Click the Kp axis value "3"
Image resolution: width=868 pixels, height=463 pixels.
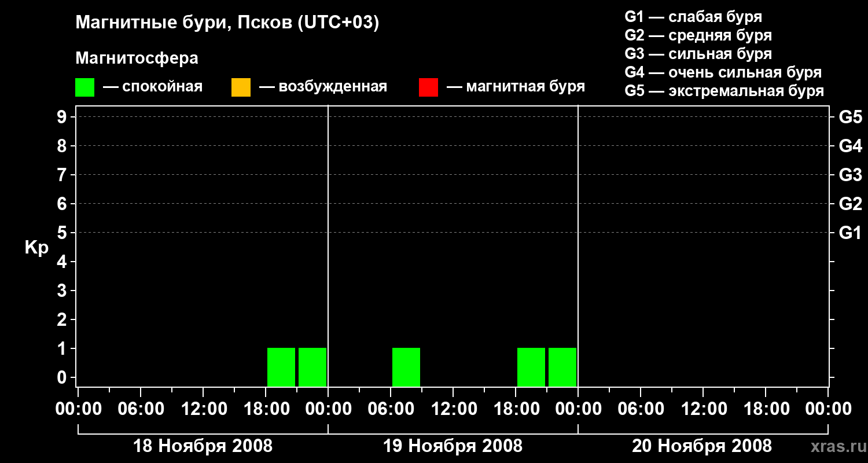tap(63, 291)
